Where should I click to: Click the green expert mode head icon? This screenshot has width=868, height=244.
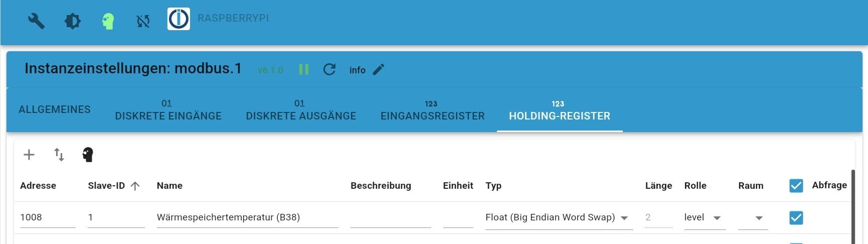pos(108,21)
